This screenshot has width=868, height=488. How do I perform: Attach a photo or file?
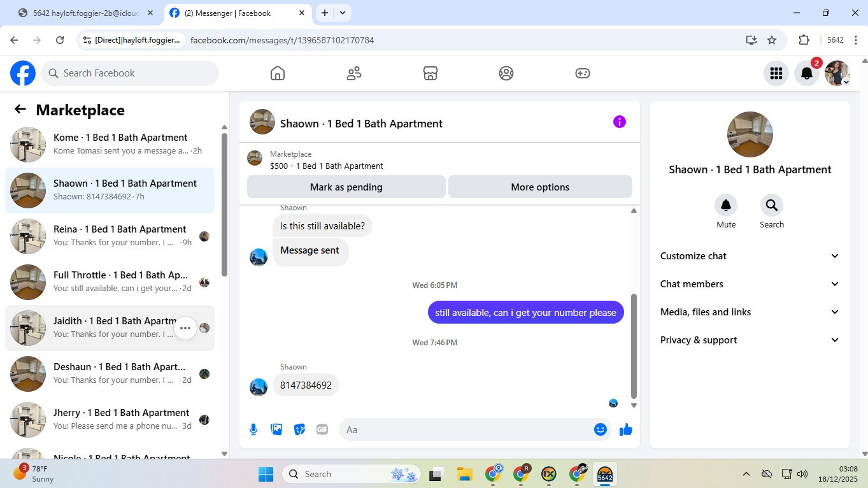(276, 429)
